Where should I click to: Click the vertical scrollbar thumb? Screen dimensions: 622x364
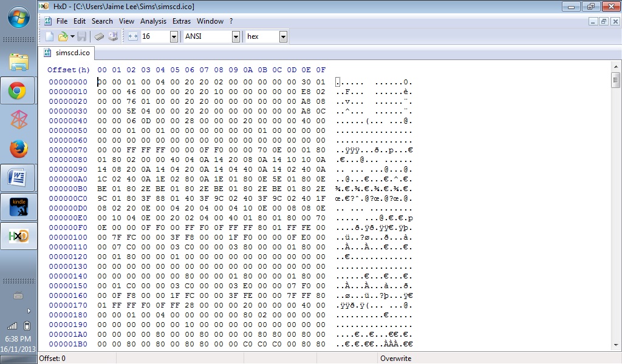pos(616,79)
